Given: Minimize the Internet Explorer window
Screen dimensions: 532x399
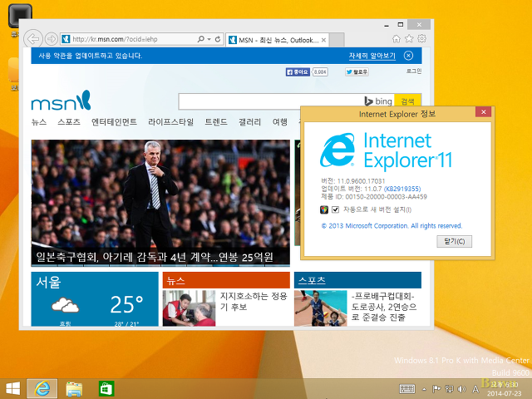Looking at the screenshot, I should [387, 25].
